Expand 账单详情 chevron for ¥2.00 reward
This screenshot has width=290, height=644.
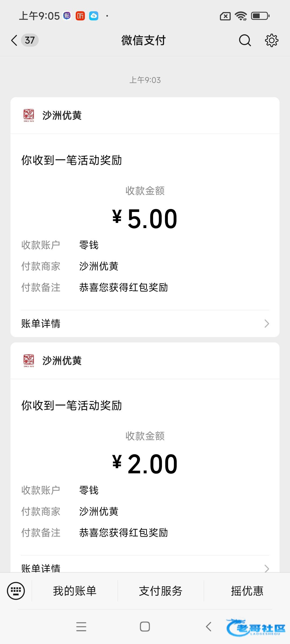266,568
